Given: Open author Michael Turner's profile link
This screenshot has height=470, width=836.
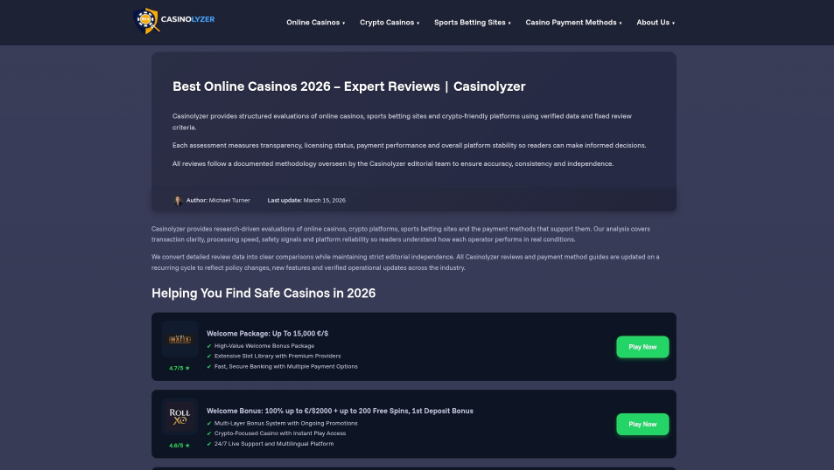Looking at the screenshot, I should click(x=229, y=200).
